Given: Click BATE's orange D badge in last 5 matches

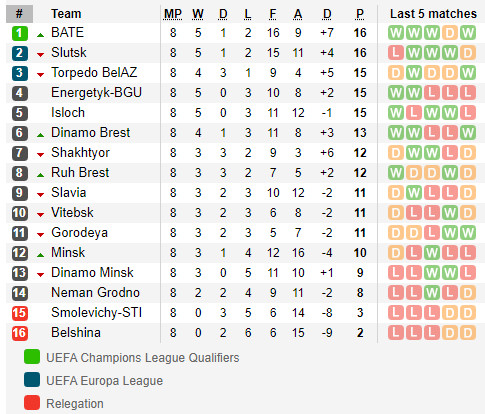Looking at the screenshot, I should pos(450,33).
